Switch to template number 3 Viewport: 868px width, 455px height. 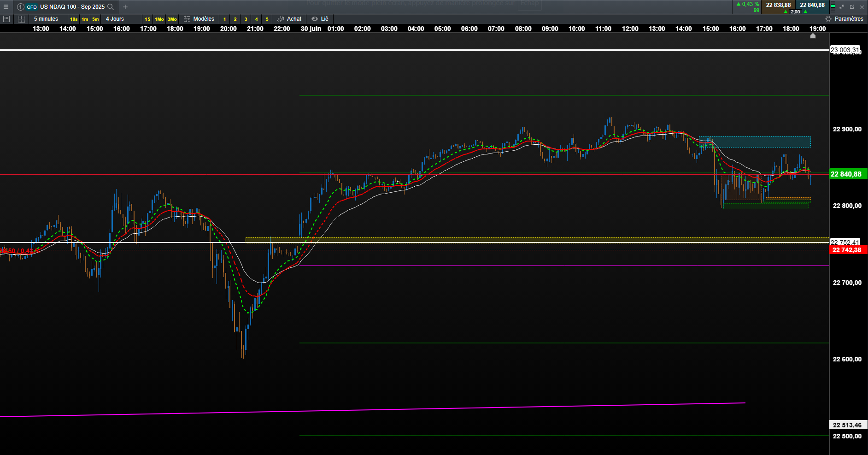coord(246,19)
